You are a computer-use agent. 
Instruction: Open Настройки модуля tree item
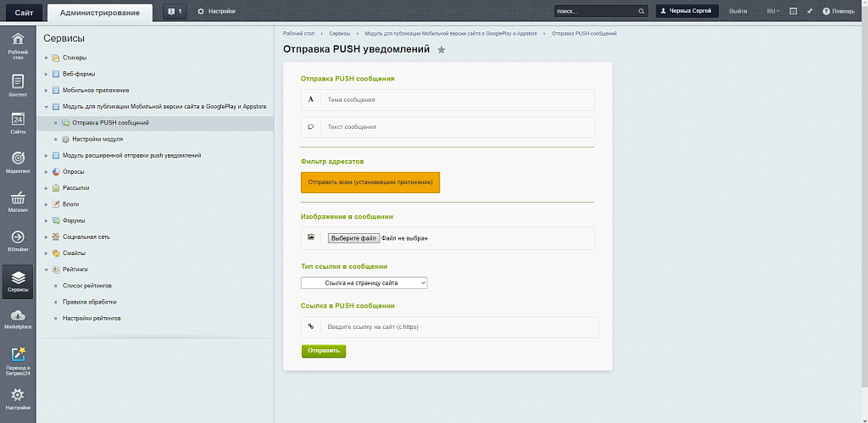[x=97, y=139]
